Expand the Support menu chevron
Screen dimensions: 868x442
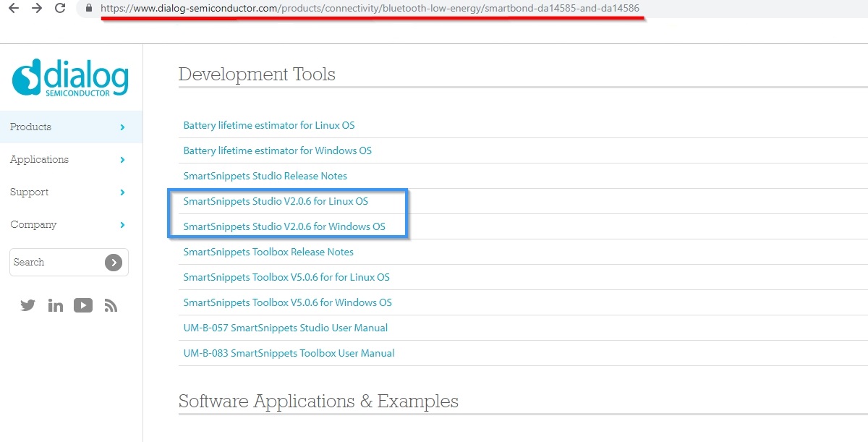pyautogui.click(x=122, y=192)
